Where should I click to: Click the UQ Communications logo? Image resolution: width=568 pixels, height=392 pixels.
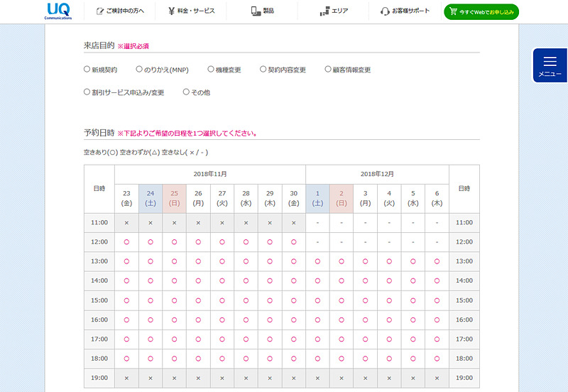pyautogui.click(x=57, y=11)
